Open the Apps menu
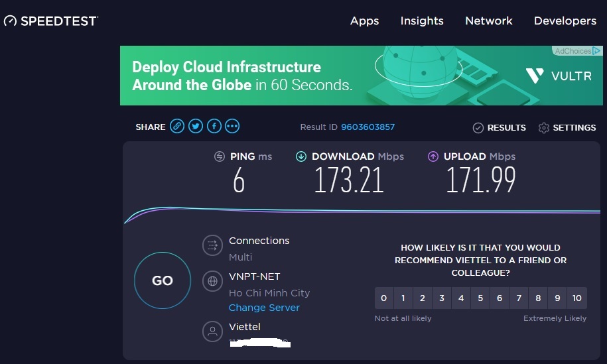The width and height of the screenshot is (607, 364). [364, 21]
